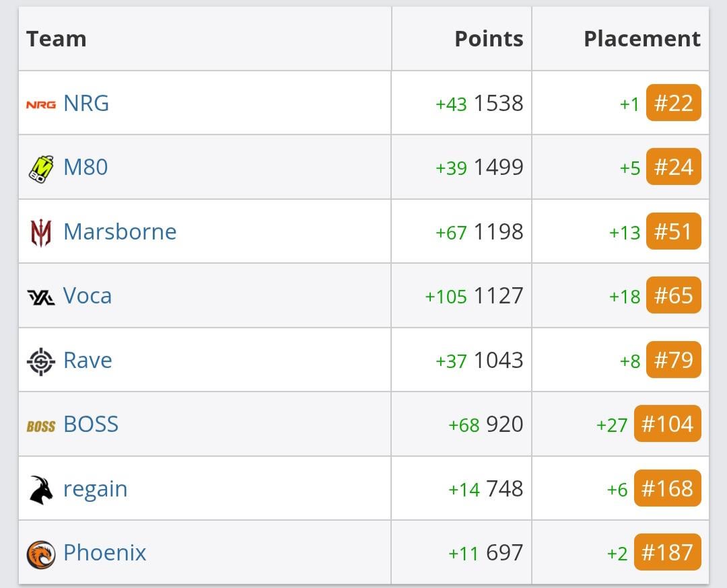Click the NRG team logo icon
Image resolution: width=727 pixels, height=588 pixels.
pos(40,104)
